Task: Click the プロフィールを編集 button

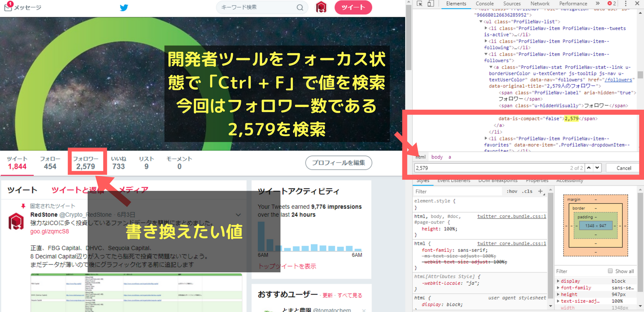Action: pyautogui.click(x=338, y=163)
